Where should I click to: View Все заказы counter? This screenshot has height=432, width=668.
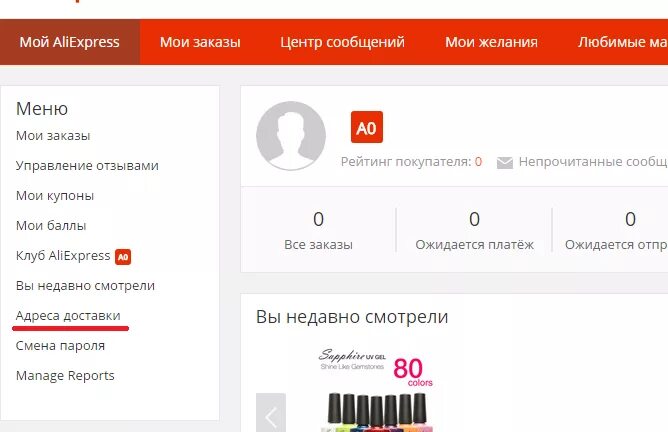pos(318,230)
